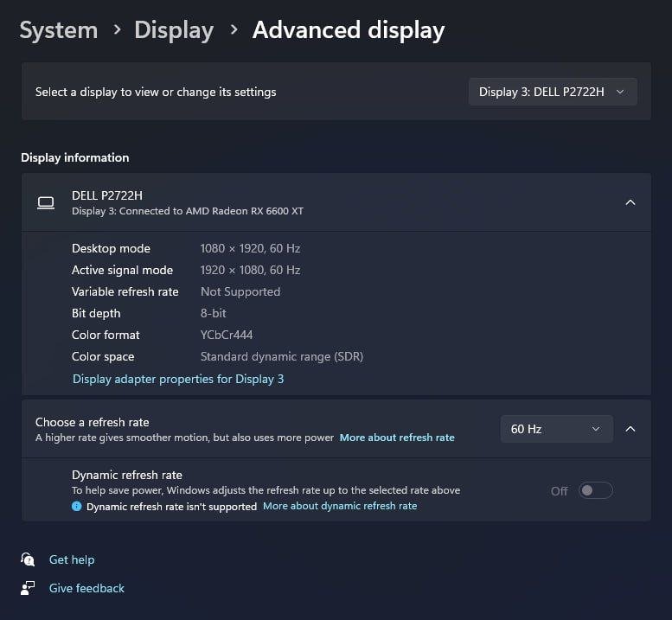Click the monitor icon beside DELL P2722H

tap(46, 202)
